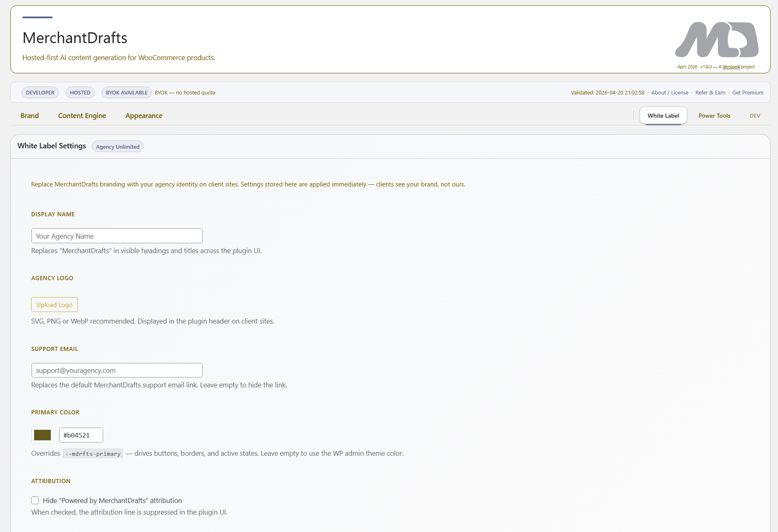This screenshot has width=778, height=532.
Task: Click the Upload Logo button
Action: [x=54, y=305]
